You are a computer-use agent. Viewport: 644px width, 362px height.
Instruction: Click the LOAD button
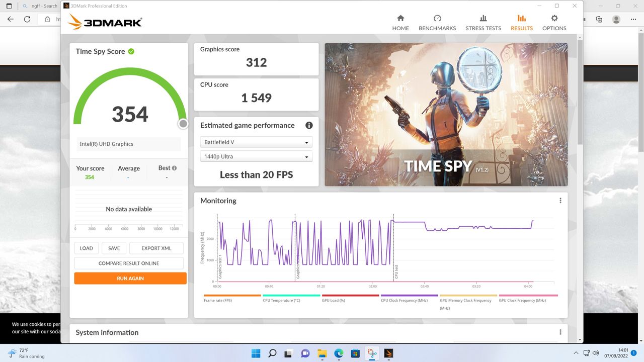pyautogui.click(x=87, y=248)
